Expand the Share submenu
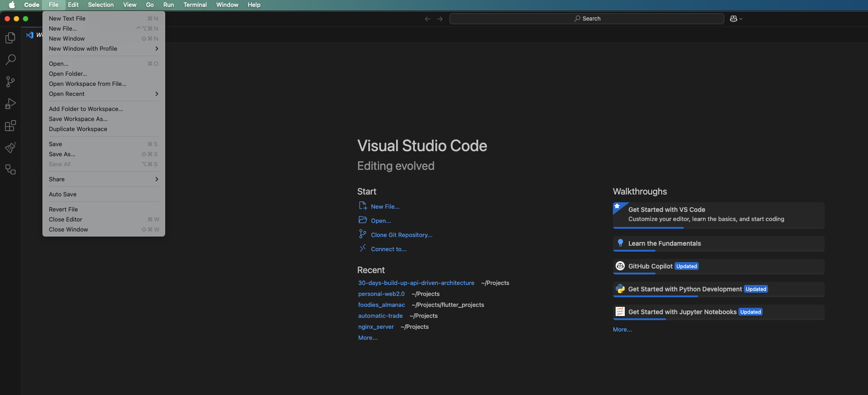 coord(104,179)
